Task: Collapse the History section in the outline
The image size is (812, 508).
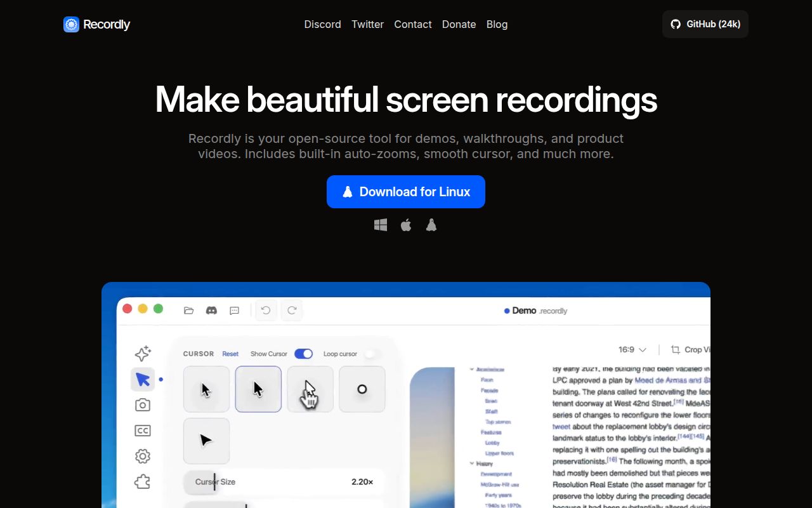Action: 472,464
